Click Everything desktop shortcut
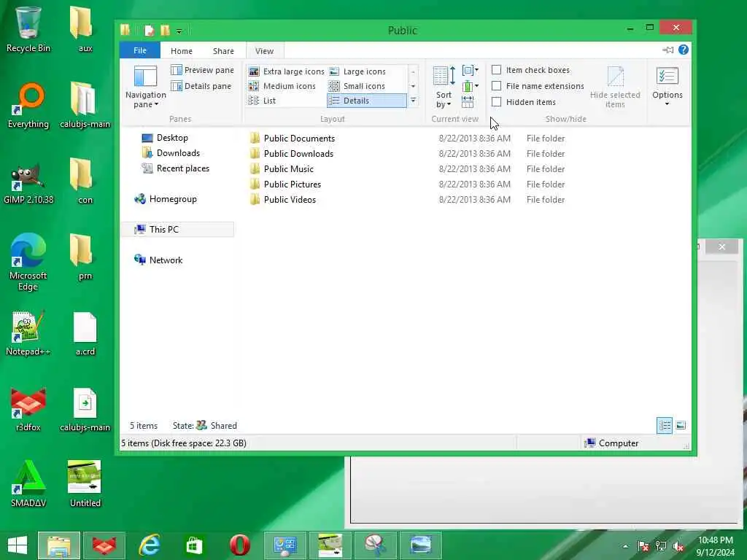Screen dimensions: 747x560 coord(28,106)
